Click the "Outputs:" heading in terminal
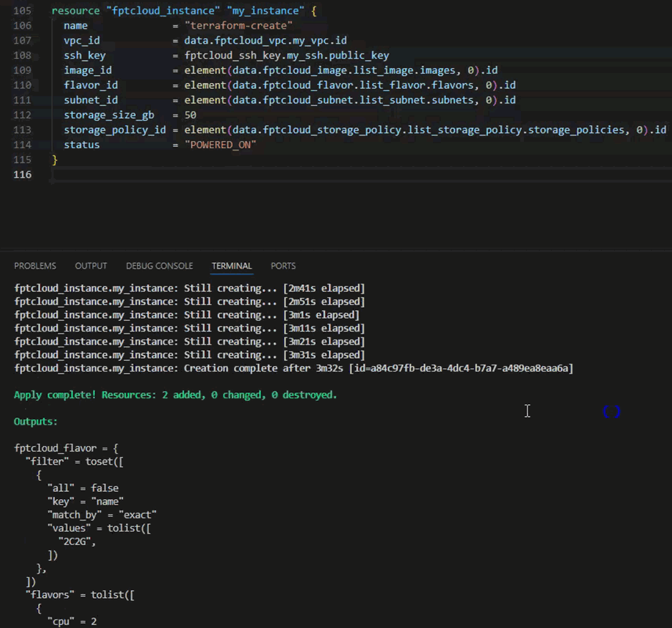 36,422
